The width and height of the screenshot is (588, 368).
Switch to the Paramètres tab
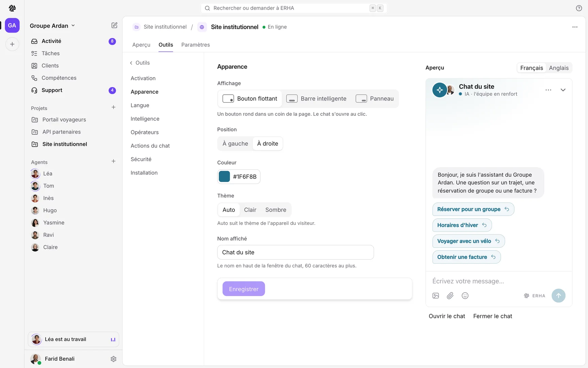point(196,45)
